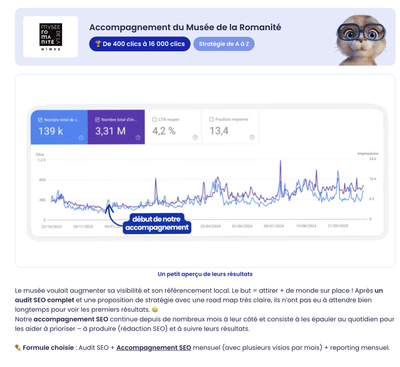400x367 pixels.
Task: Click the 4,2 % CTR value
Action: (x=164, y=131)
